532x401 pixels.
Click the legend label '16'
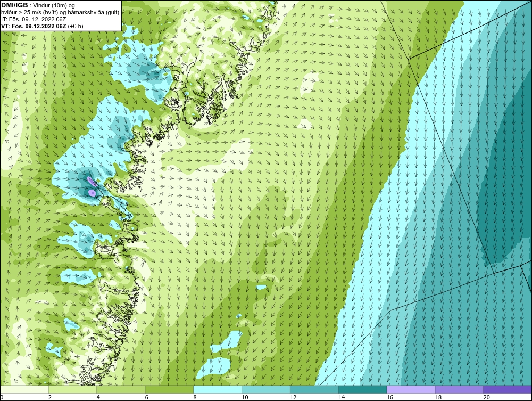(x=390, y=397)
